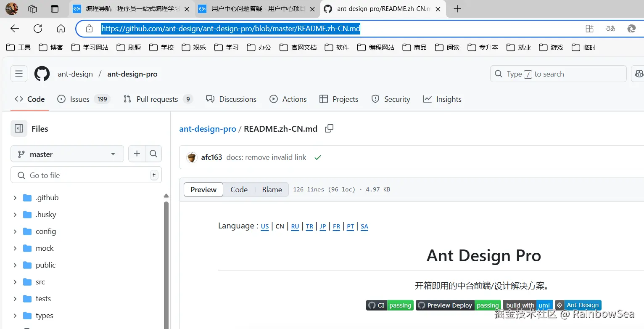This screenshot has height=329, width=644.
Task: Open the Security tab
Action: tap(391, 99)
